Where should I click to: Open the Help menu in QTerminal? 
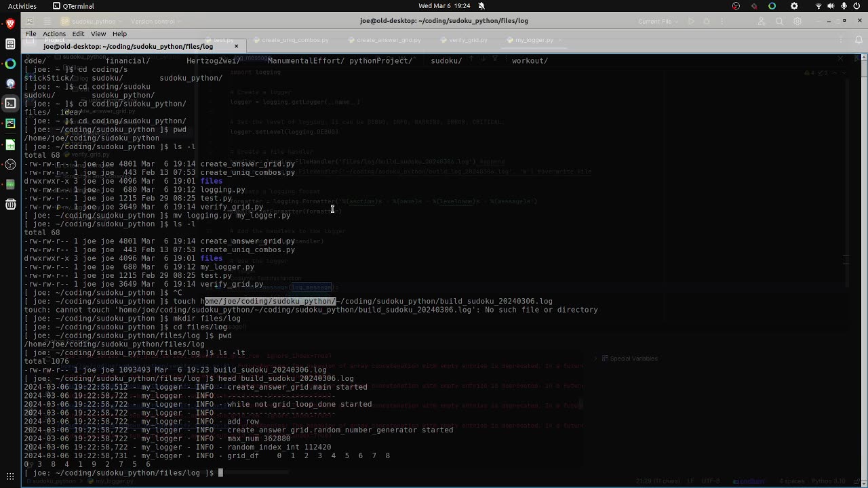click(119, 34)
